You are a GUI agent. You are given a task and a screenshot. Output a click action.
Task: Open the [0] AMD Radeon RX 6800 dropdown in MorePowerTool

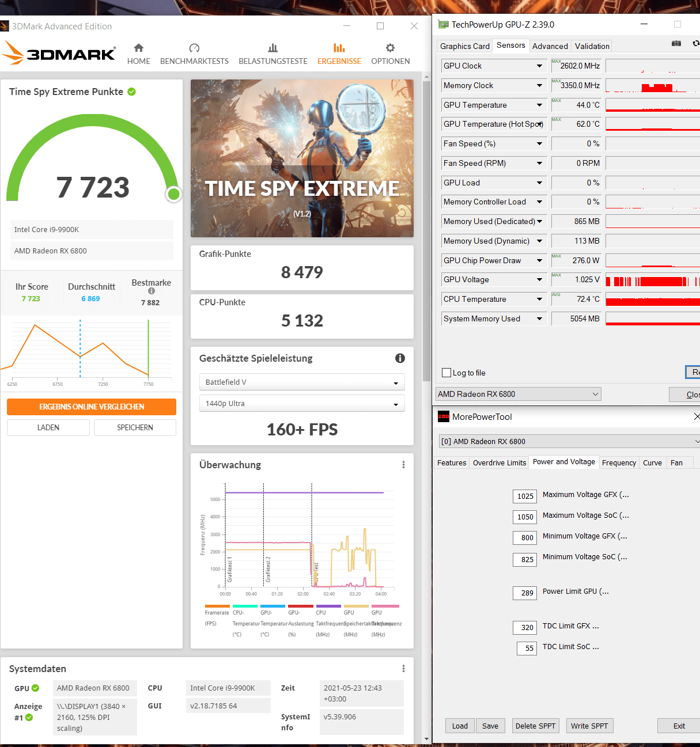[569, 441]
